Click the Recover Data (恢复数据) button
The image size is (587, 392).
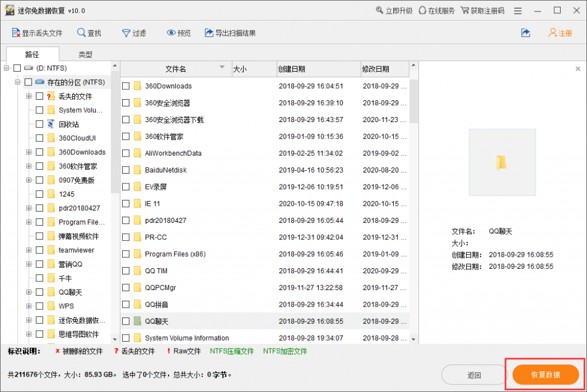point(546,375)
